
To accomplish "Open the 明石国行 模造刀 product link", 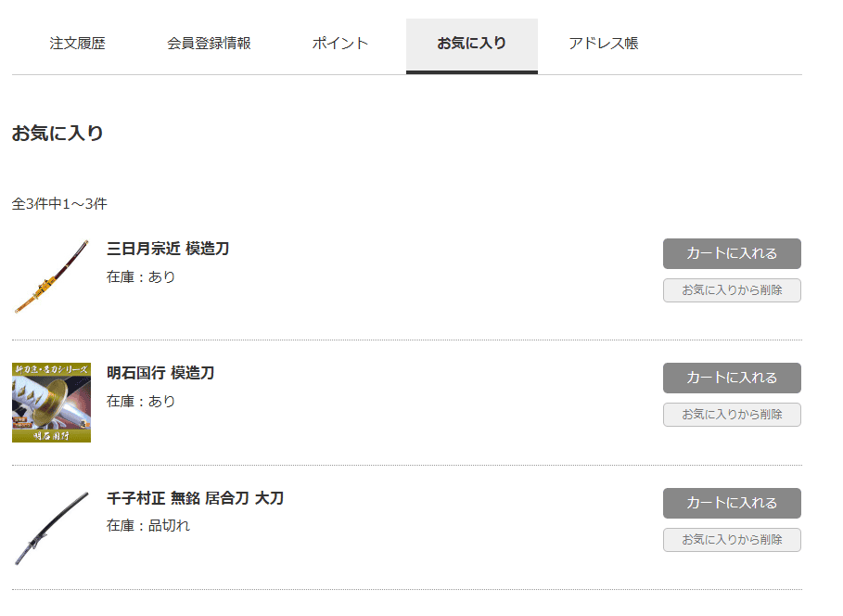I will click(x=160, y=373).
